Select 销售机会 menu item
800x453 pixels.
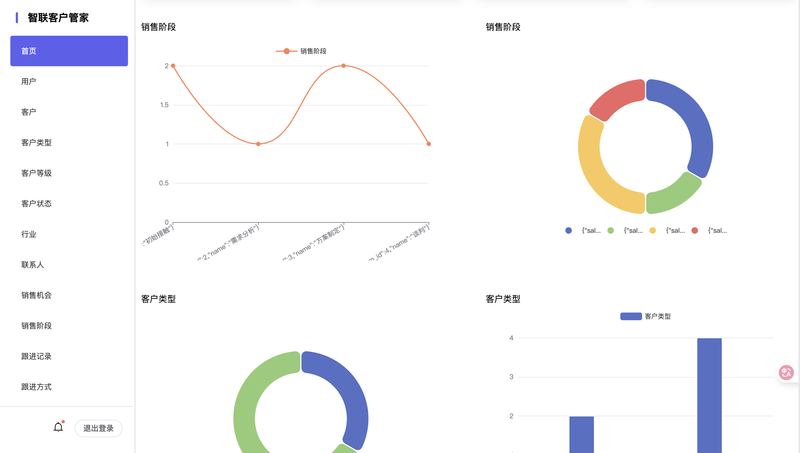coord(69,295)
